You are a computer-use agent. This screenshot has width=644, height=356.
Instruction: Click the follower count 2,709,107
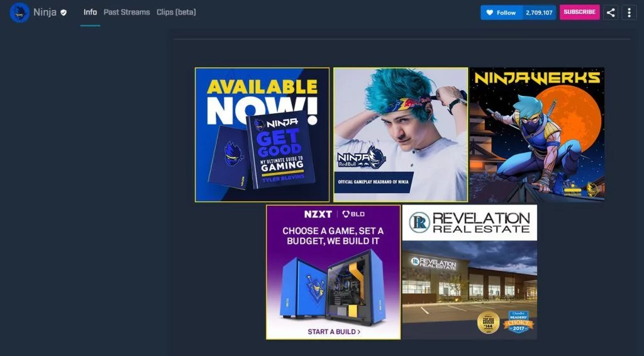tap(539, 13)
